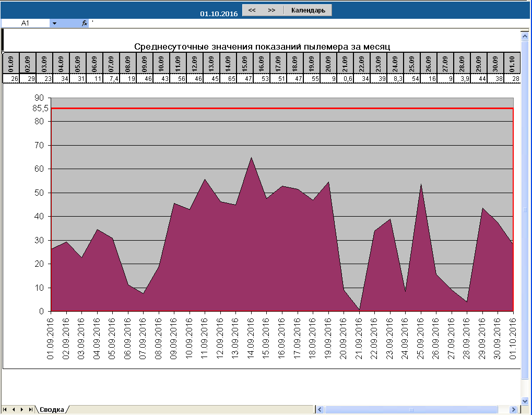Select the cell with value 0,6
532x415 pixels.
pos(345,78)
